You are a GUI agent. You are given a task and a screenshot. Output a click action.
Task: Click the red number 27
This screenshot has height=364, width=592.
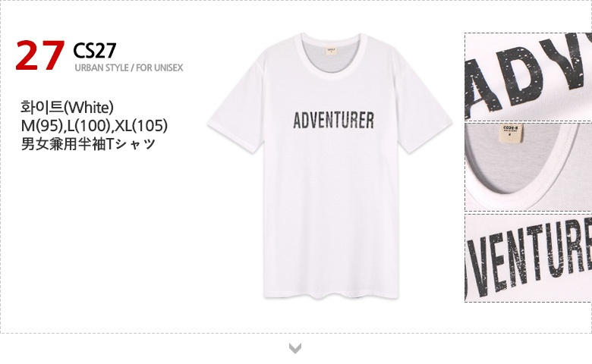click(x=39, y=56)
